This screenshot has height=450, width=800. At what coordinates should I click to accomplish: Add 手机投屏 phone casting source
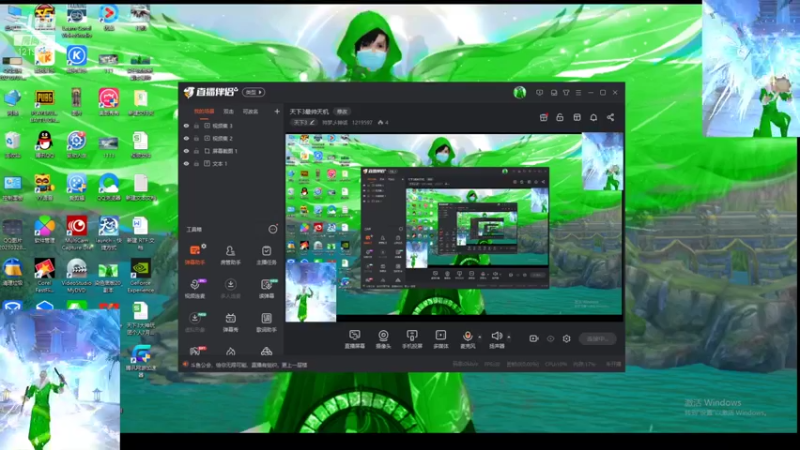click(412, 339)
